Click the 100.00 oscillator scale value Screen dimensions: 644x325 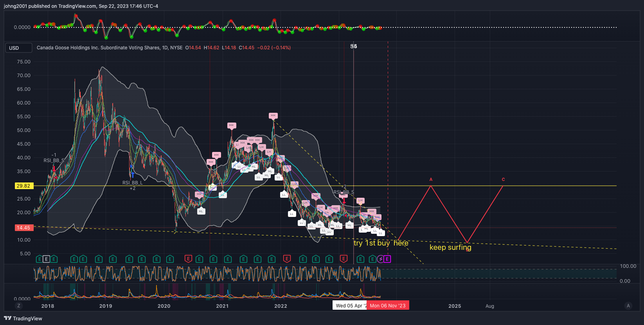point(628,266)
